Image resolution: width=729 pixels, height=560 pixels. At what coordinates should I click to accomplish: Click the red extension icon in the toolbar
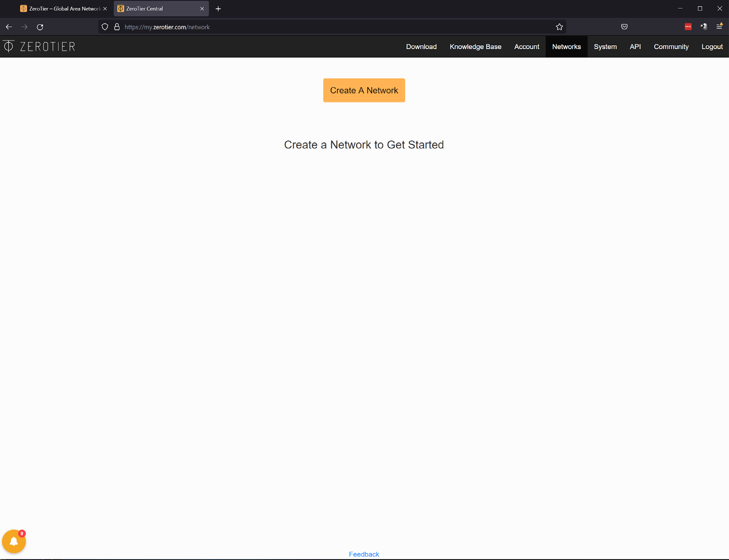click(688, 27)
